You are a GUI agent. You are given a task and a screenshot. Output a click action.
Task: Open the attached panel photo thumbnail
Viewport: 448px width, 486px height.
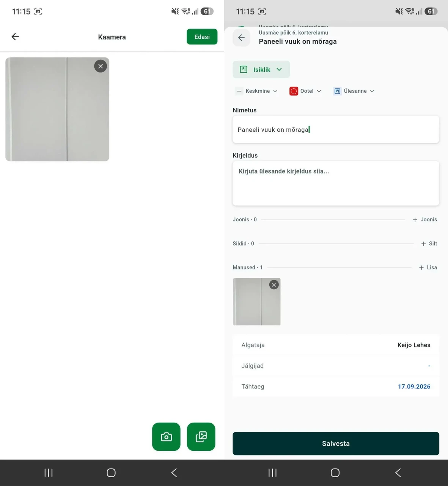click(x=257, y=302)
